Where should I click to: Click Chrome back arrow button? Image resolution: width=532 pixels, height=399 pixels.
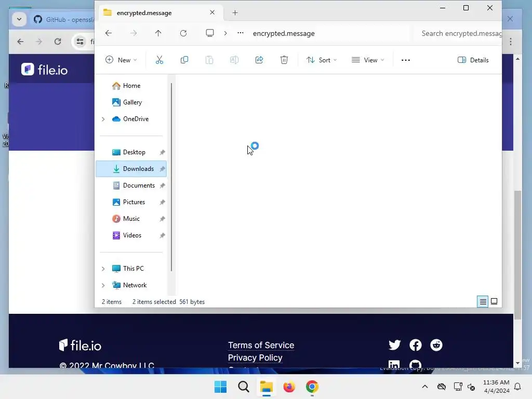point(21,42)
